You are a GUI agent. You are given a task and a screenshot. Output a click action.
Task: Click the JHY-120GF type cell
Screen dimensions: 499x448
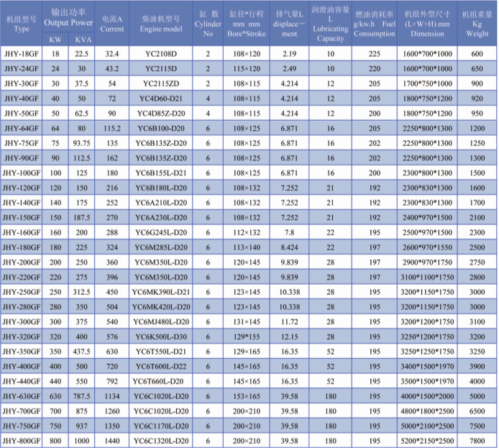[22, 188]
